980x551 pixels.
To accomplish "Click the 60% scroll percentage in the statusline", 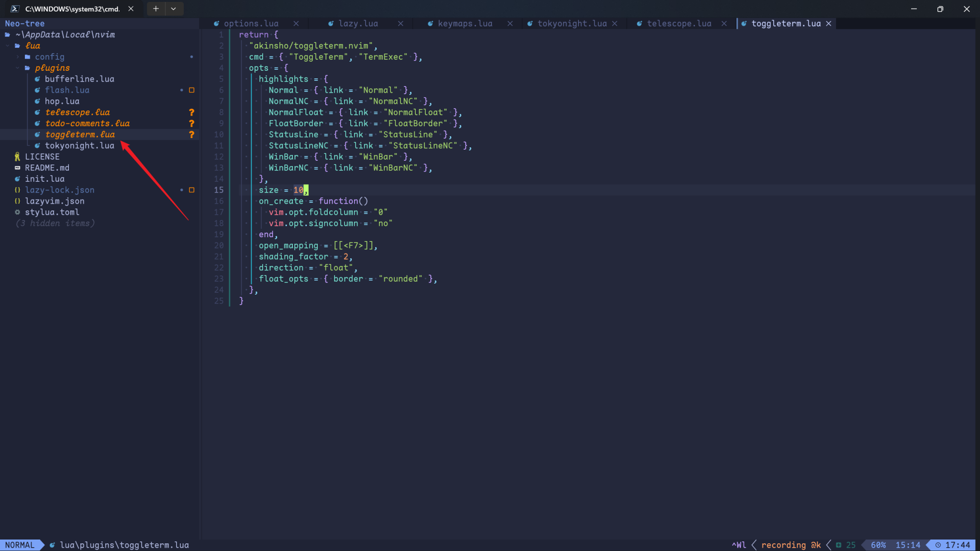I will coord(879,545).
